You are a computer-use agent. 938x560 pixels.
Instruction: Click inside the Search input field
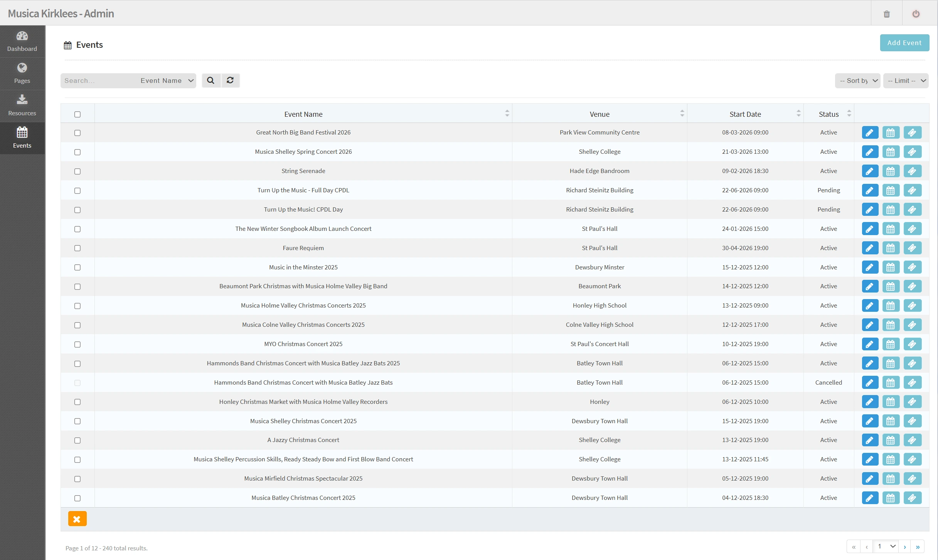click(96, 81)
